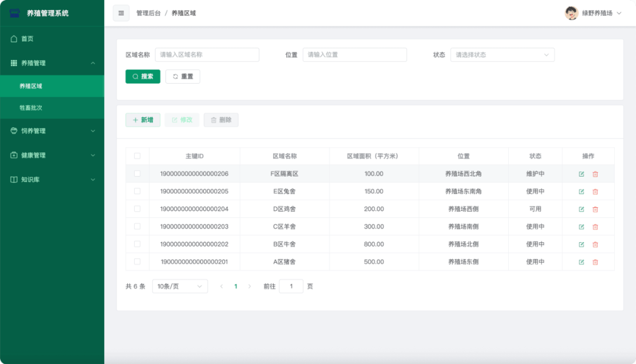
Task: Select the checkbox of C区羊舍 row
Action: click(x=137, y=226)
